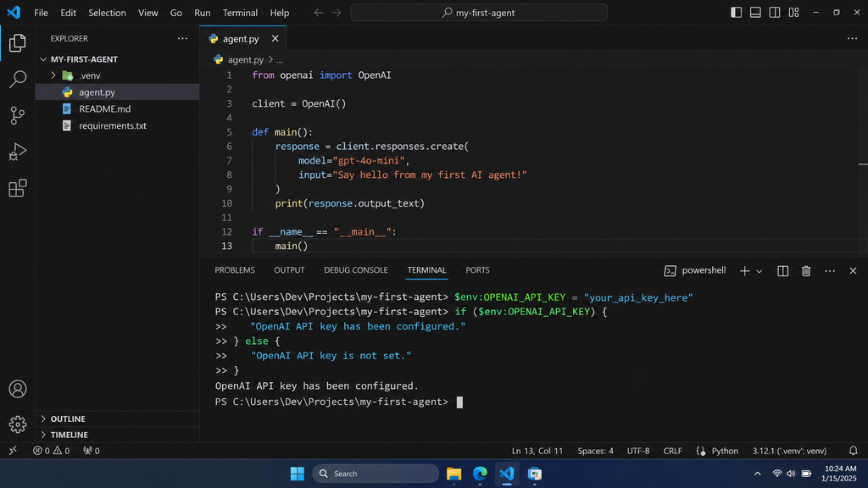Viewport: 868px width, 488px height.
Task: Open the File menu
Action: tap(41, 13)
